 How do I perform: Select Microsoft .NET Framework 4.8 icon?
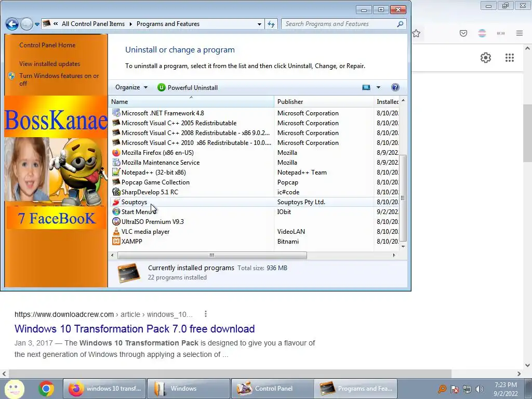click(116, 113)
